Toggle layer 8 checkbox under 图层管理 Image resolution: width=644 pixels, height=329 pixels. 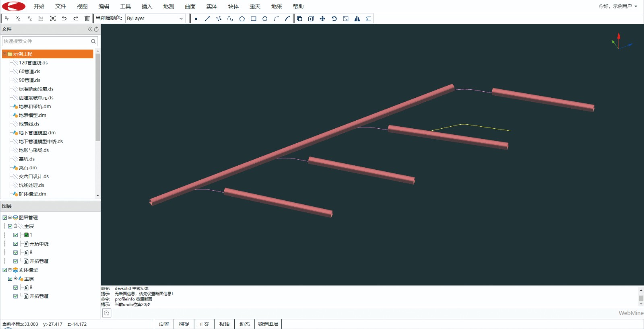[15, 253]
